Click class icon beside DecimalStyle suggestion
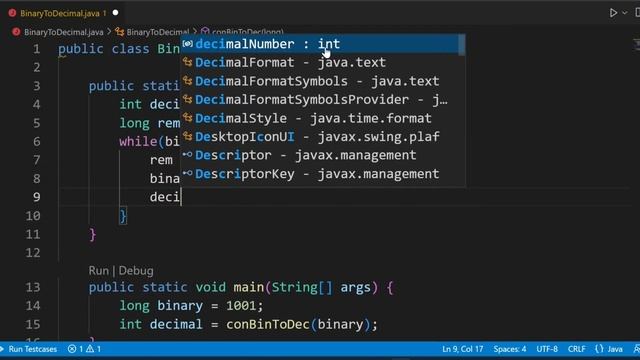The height and width of the screenshot is (360, 640). point(187,118)
